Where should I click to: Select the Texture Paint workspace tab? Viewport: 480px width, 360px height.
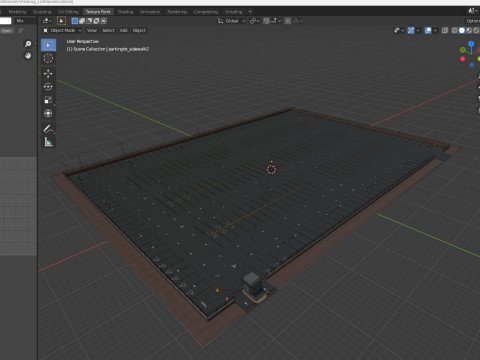pos(98,12)
